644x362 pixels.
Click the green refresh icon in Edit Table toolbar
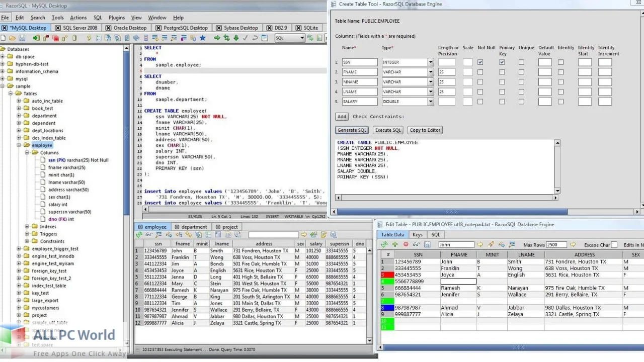[384, 244]
